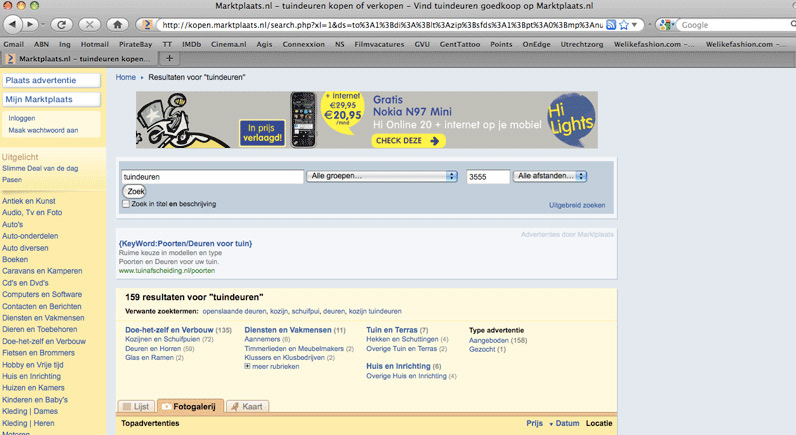Go back with the browser back arrow
Viewport: 796px width, 435px height.
click(13, 24)
